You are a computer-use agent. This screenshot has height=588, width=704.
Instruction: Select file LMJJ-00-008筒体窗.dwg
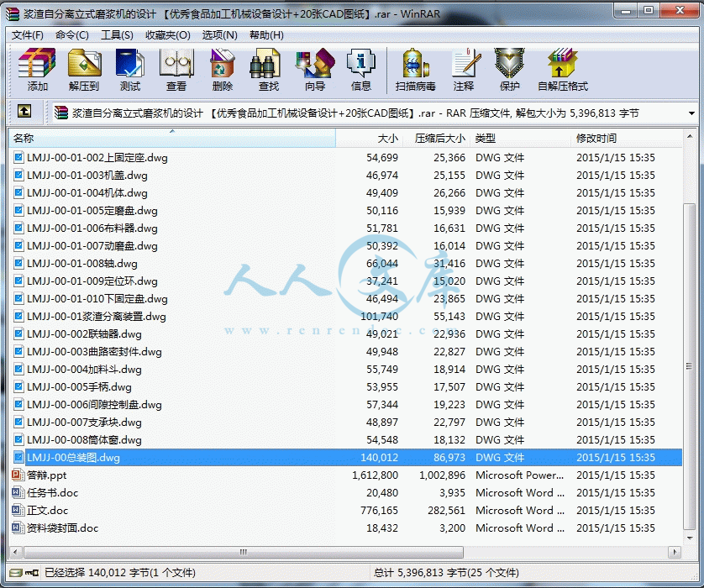pyautogui.click(x=84, y=440)
